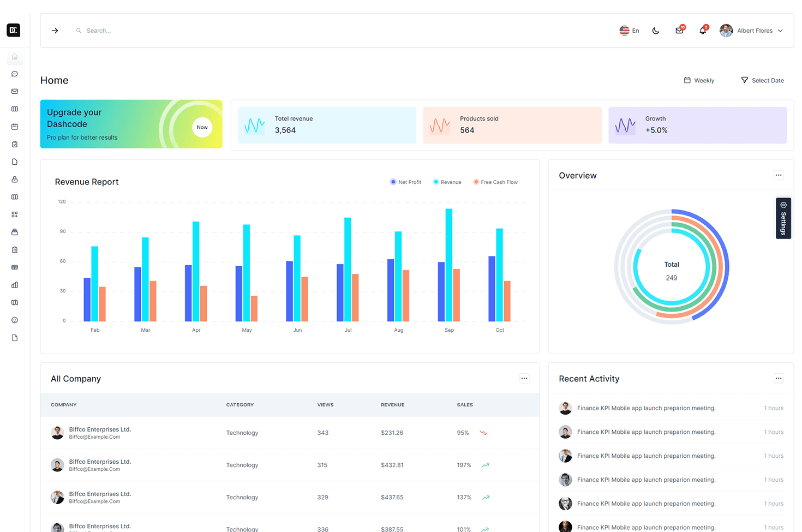Open the Home icon in the sidebar

(15, 57)
